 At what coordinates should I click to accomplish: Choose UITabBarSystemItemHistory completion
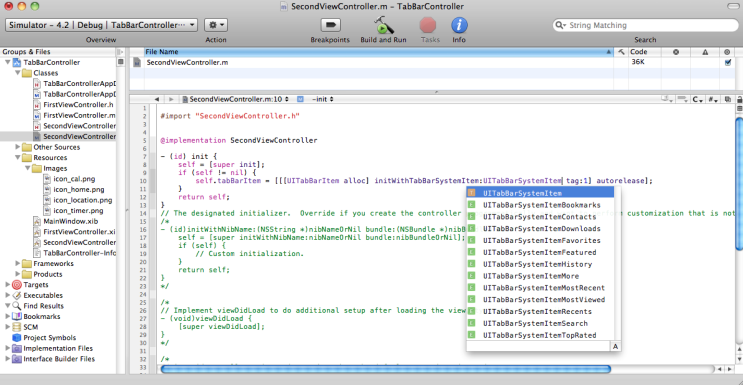(540, 264)
